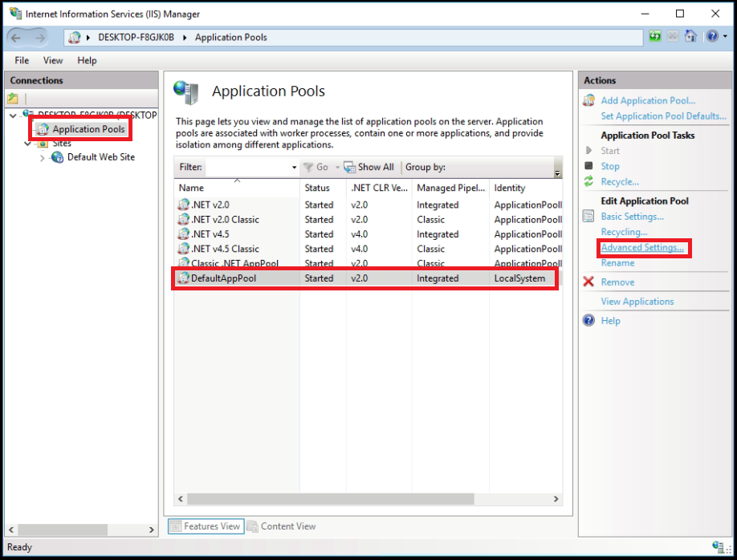Click the server icon in address bar
737x560 pixels.
click(75, 38)
